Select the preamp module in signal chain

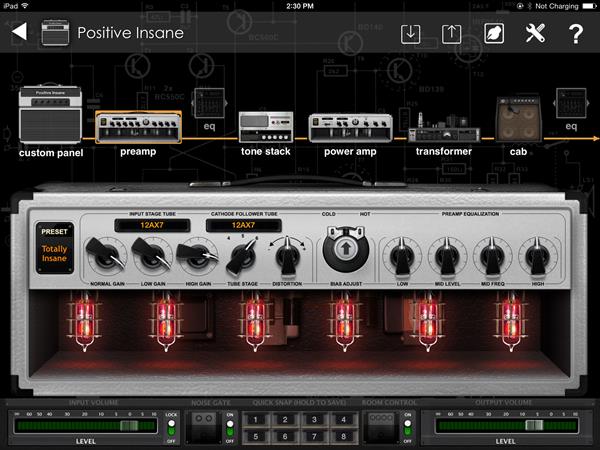[x=139, y=127]
